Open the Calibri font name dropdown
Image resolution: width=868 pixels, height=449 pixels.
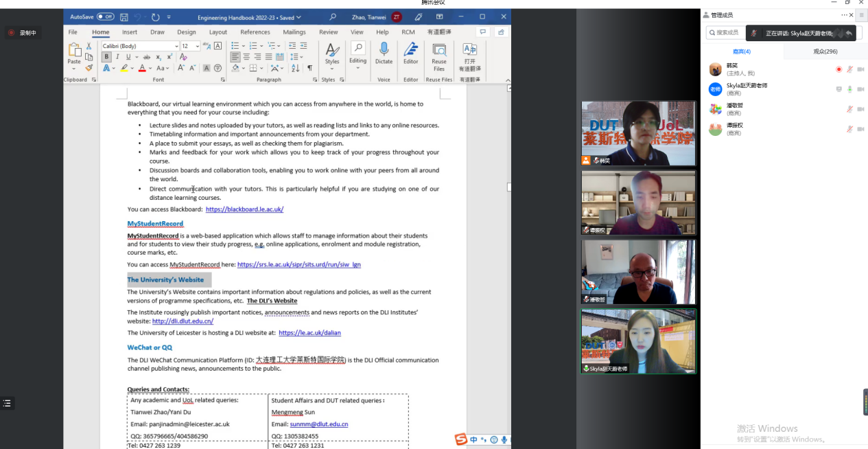[176, 46]
